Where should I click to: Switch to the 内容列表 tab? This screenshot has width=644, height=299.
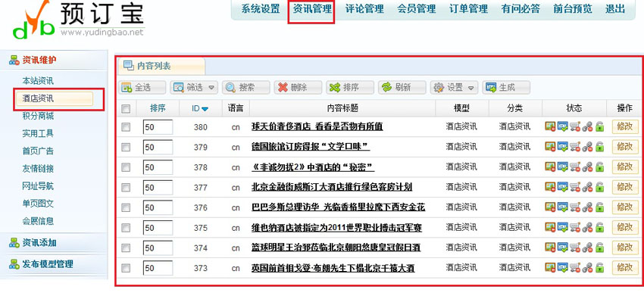(161, 66)
